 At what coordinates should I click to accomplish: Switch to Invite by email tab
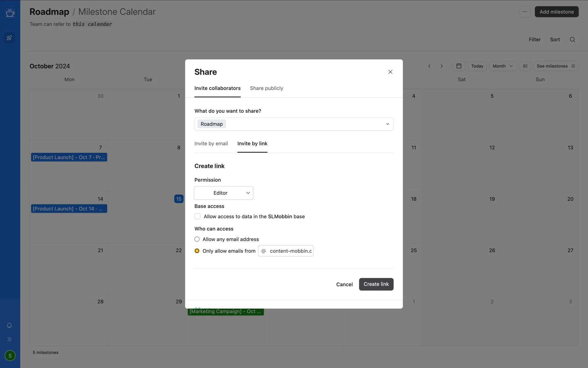211,144
